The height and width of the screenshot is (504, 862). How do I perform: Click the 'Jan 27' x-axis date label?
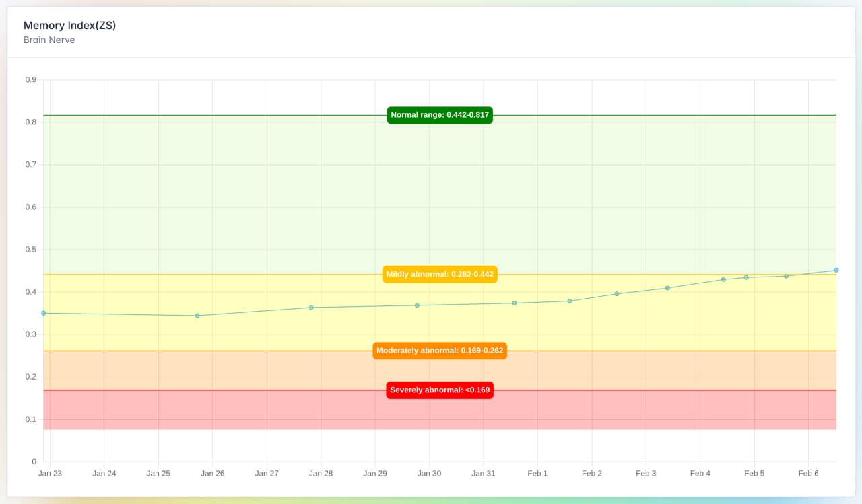click(x=267, y=474)
